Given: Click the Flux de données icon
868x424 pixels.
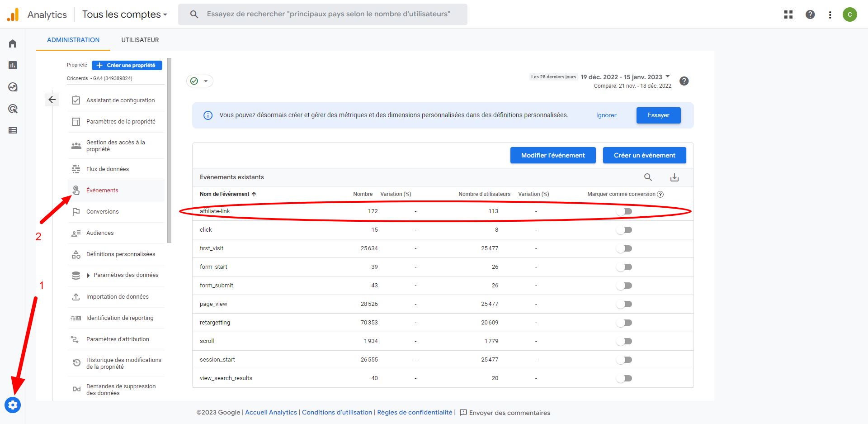Looking at the screenshot, I should 76,169.
